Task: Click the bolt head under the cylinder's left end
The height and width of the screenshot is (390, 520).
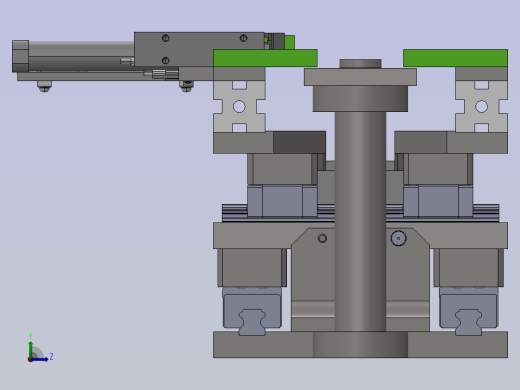Action: click(44, 86)
